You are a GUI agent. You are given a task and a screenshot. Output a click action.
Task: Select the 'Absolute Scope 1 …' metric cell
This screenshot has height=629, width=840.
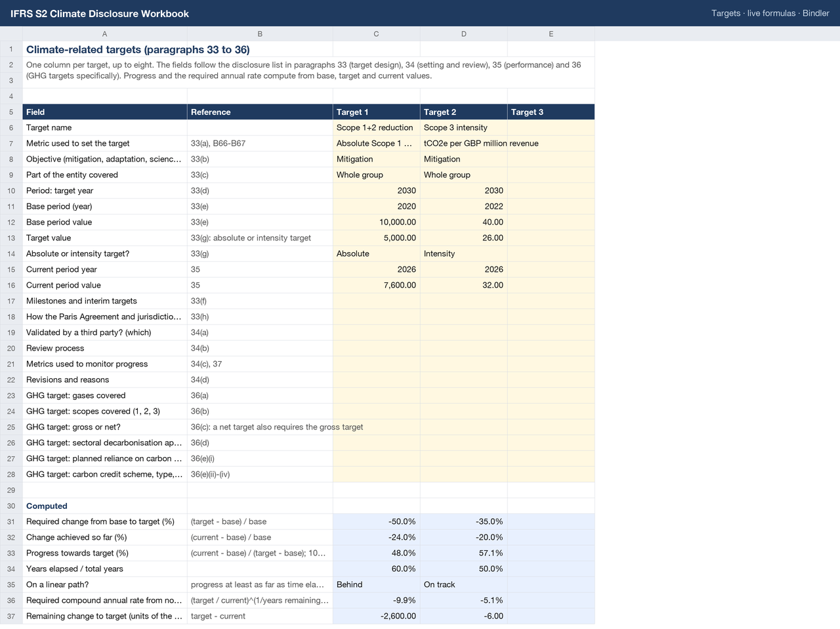tap(376, 144)
